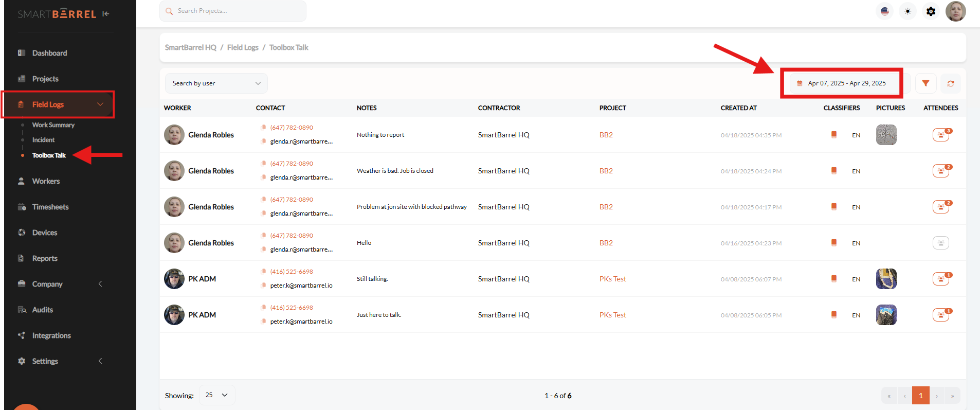Click PK ADM avatar in Still talking row
The width and height of the screenshot is (980, 410).
174,279
